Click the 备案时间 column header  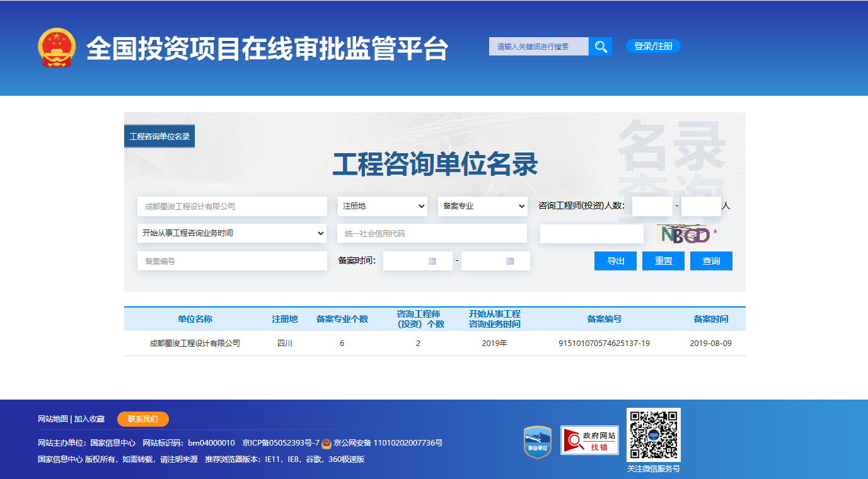711,319
